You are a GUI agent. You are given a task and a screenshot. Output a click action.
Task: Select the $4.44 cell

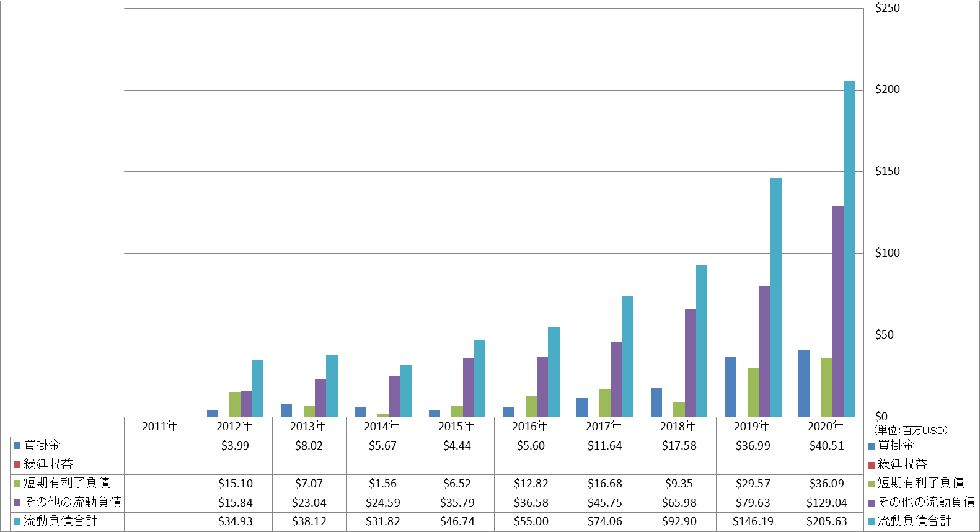coord(457,445)
